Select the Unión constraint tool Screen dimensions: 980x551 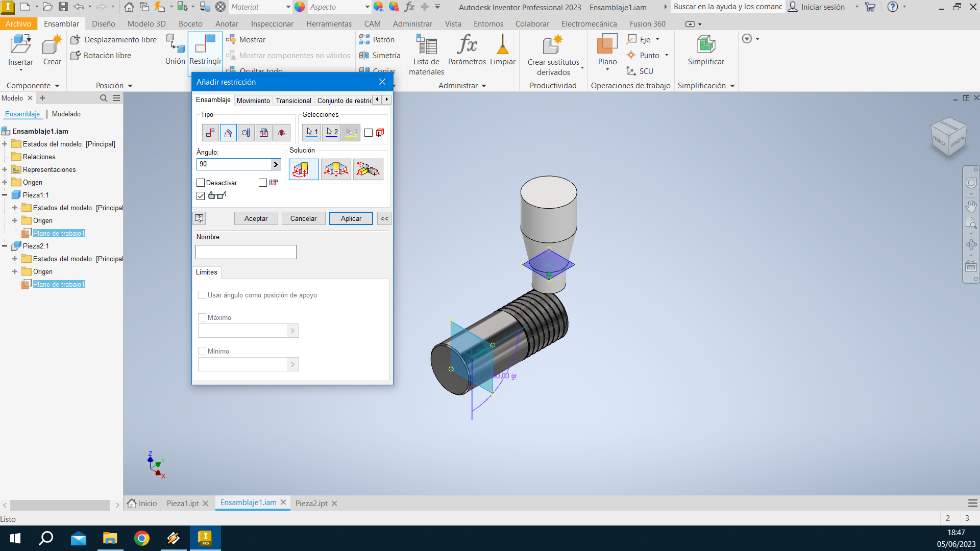[x=175, y=51]
